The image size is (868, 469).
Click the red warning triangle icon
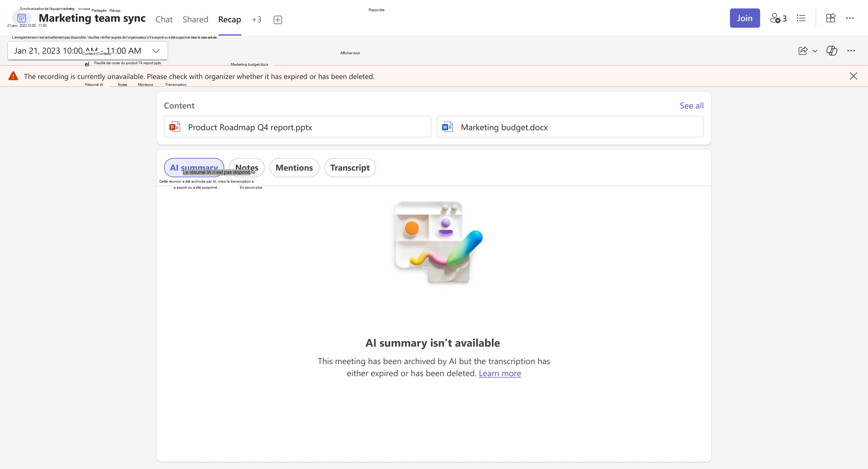[13, 76]
